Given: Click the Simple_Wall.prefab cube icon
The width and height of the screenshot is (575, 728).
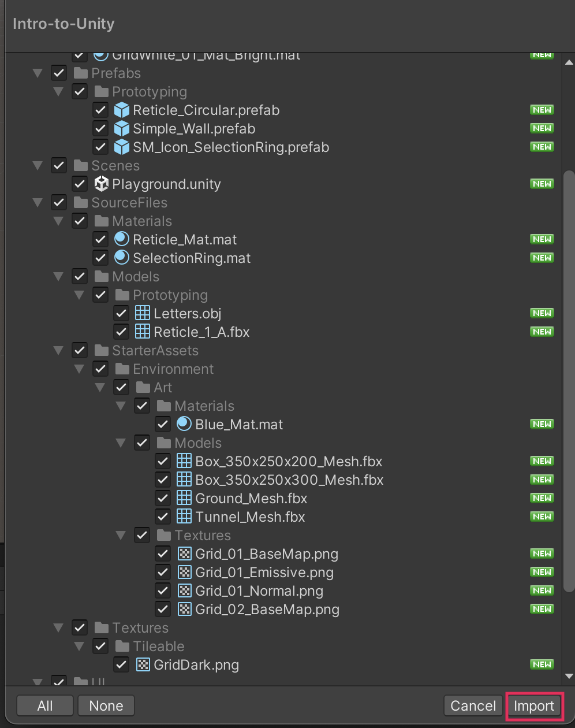Looking at the screenshot, I should point(121,128).
